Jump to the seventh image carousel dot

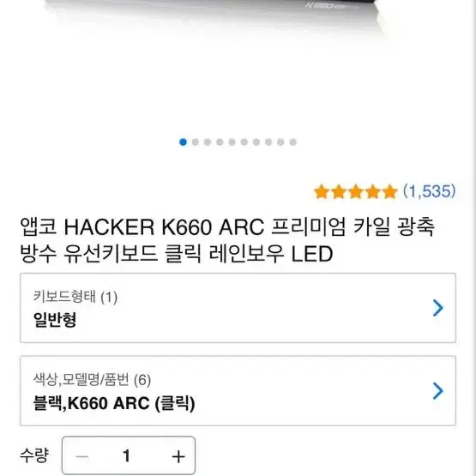coord(256,142)
